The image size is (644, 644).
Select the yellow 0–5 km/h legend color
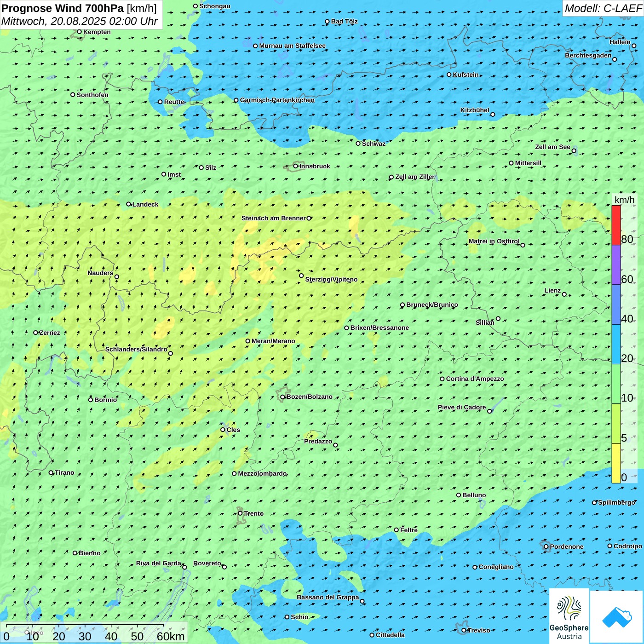pos(616,463)
